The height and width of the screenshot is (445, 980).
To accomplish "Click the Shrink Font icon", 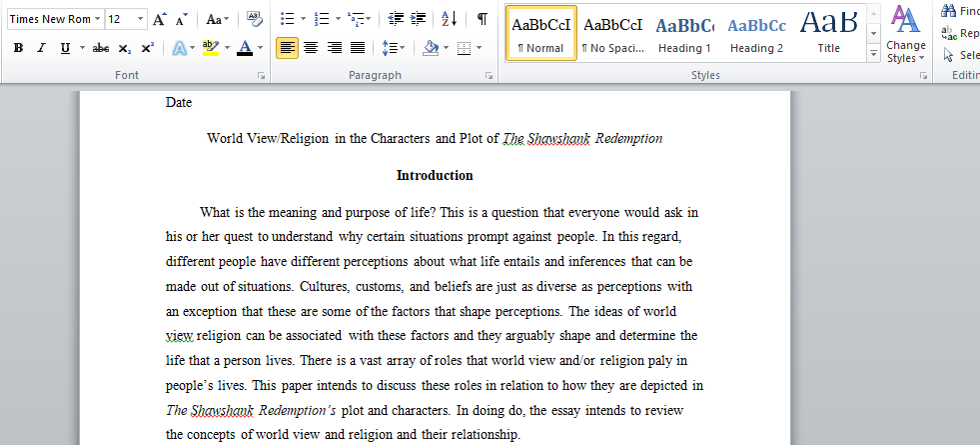I will click(x=181, y=19).
